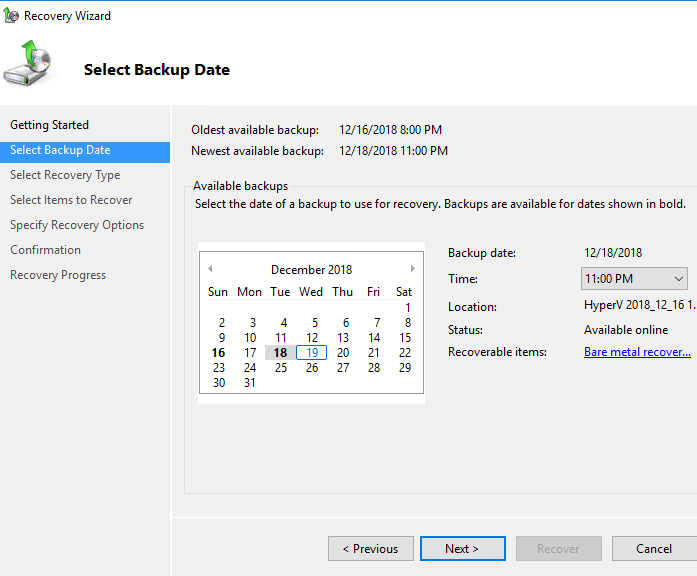Select December 5 in calendar
Viewport: 697px width, 576px height.
315,323
